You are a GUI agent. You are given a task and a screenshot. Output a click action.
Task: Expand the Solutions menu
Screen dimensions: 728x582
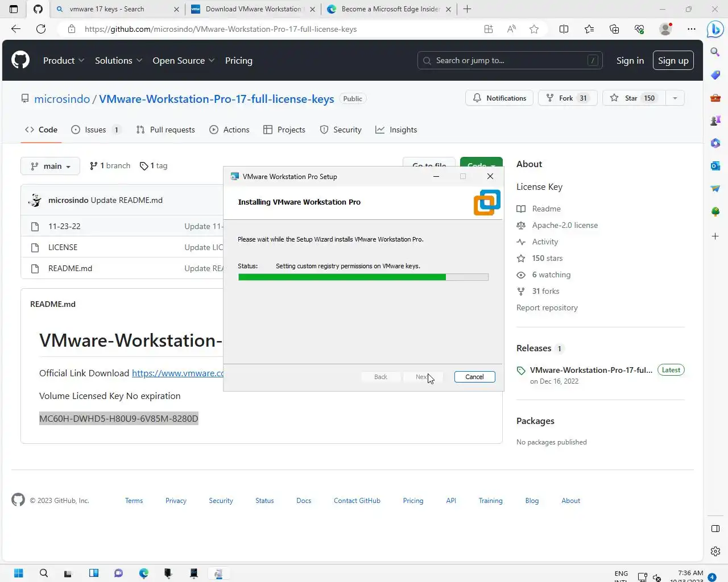click(x=118, y=60)
